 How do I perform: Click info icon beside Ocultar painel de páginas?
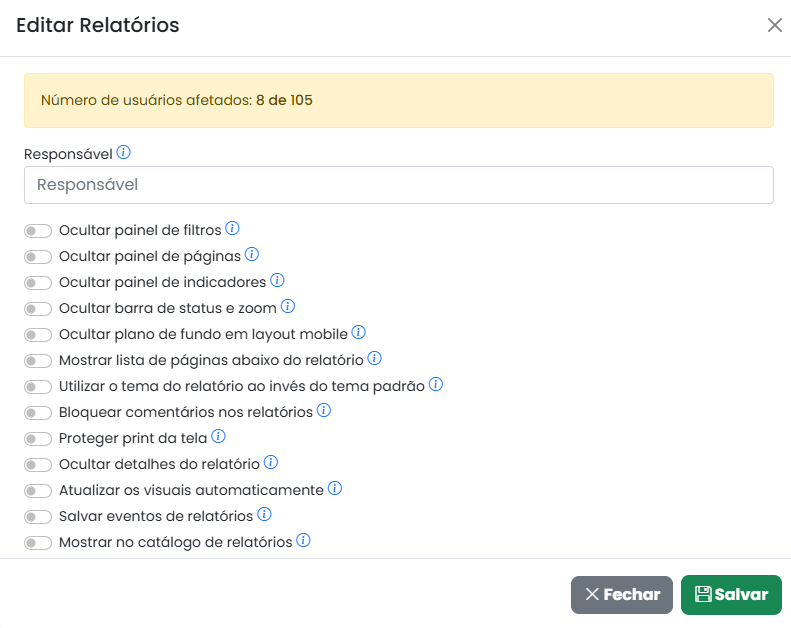pos(252,254)
